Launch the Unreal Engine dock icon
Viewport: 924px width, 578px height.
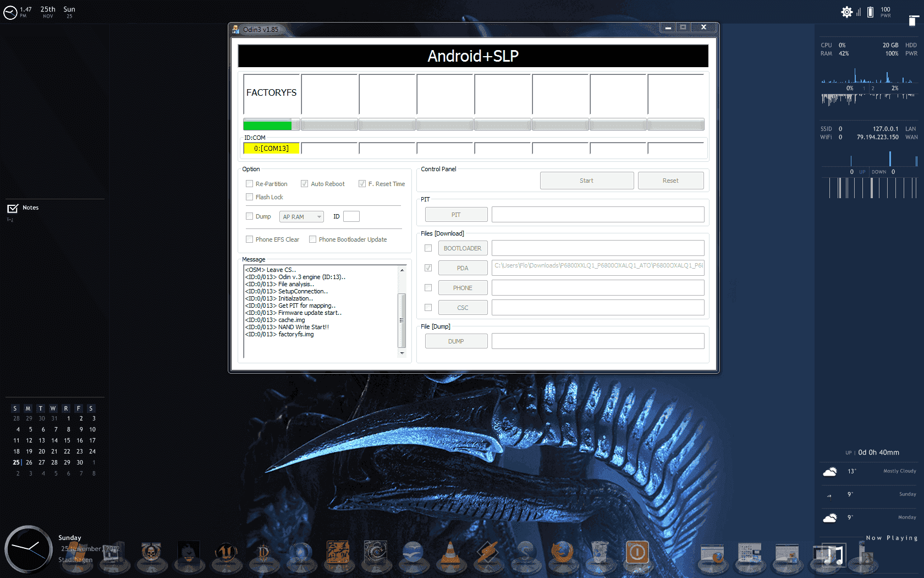click(x=226, y=553)
